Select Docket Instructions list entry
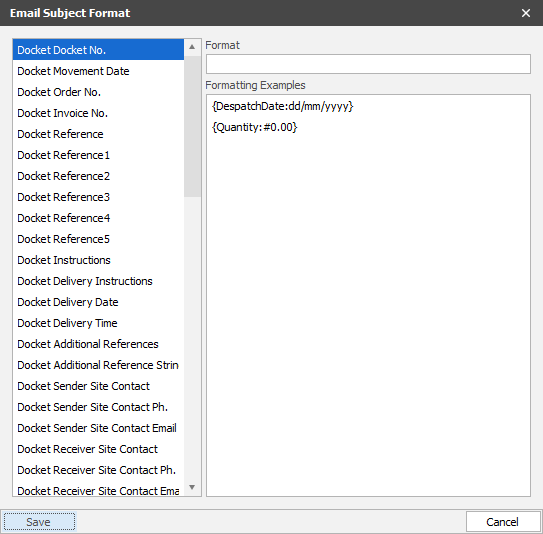 (x=98, y=260)
